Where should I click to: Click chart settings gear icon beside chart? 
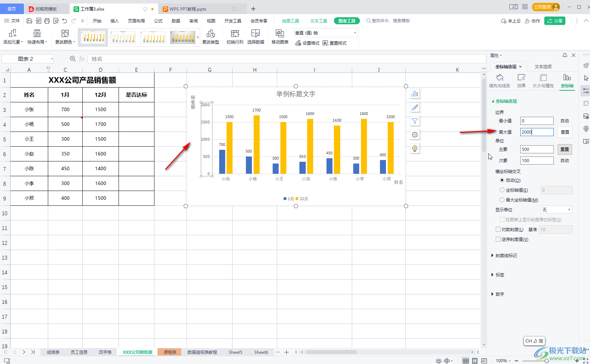point(415,135)
